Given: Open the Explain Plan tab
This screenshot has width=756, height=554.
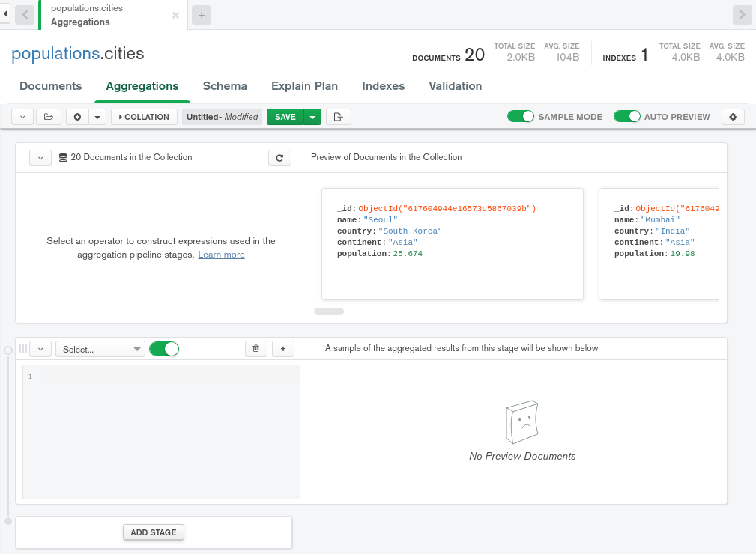Looking at the screenshot, I should point(304,86).
